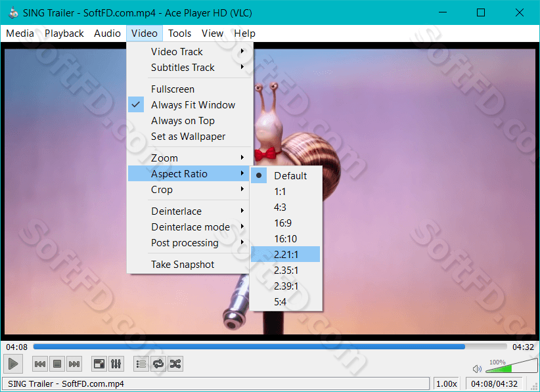Toggle loop repeat mode icon

(158, 364)
